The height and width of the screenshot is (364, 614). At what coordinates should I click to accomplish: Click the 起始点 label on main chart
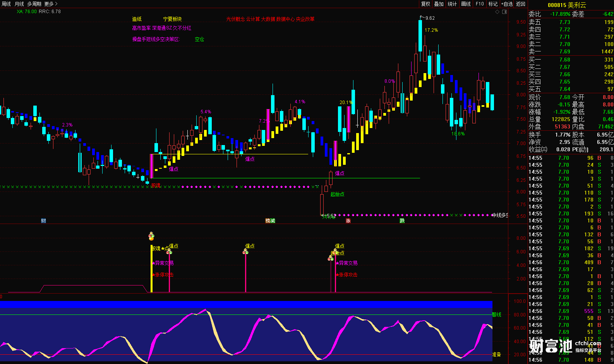click(337, 195)
